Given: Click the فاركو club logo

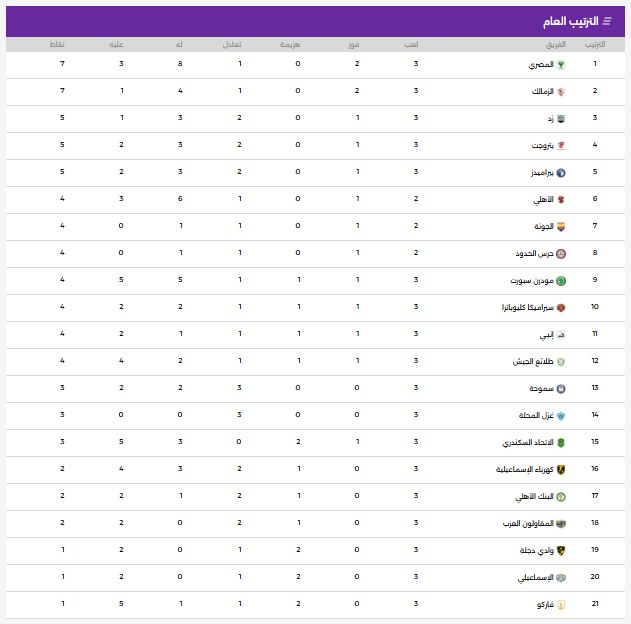Looking at the screenshot, I should coord(561,605).
